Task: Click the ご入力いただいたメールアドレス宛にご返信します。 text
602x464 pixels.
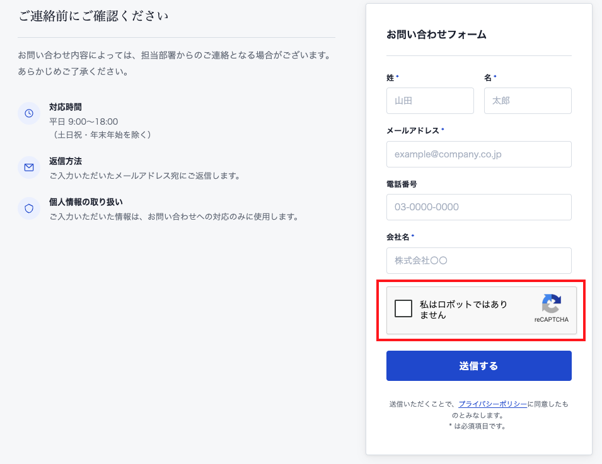Action: (x=145, y=176)
